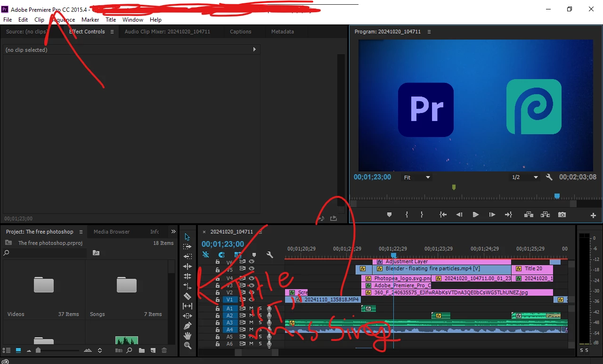This screenshot has height=364, width=603.
Task: Select the Hand tool
Action: click(187, 336)
